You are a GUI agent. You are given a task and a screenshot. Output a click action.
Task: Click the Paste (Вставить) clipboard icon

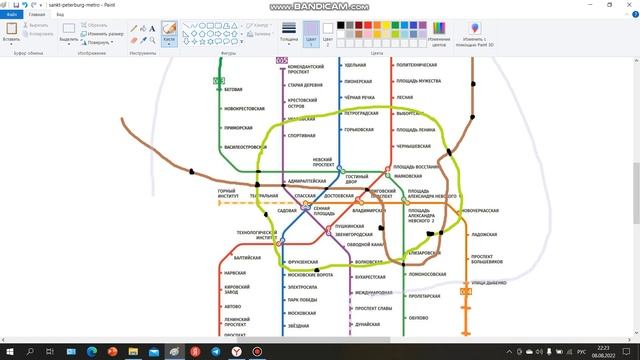pyautogui.click(x=11, y=28)
